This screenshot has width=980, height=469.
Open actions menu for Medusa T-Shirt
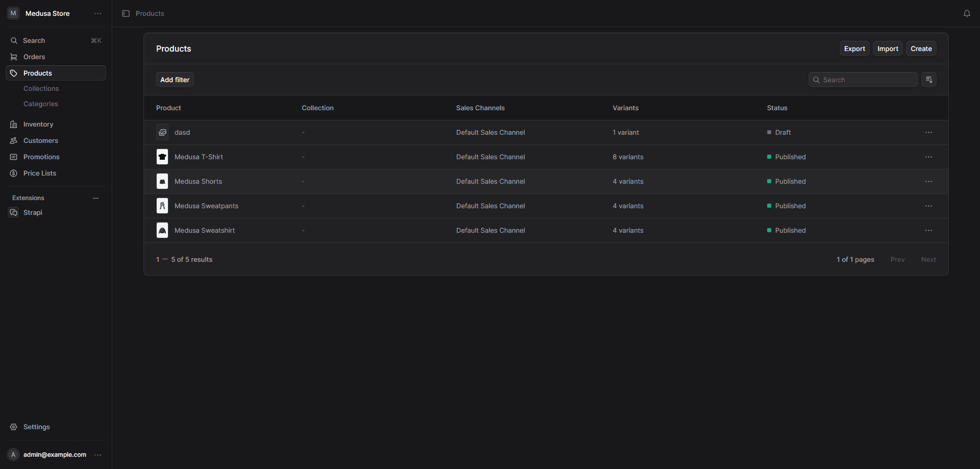[928, 157]
